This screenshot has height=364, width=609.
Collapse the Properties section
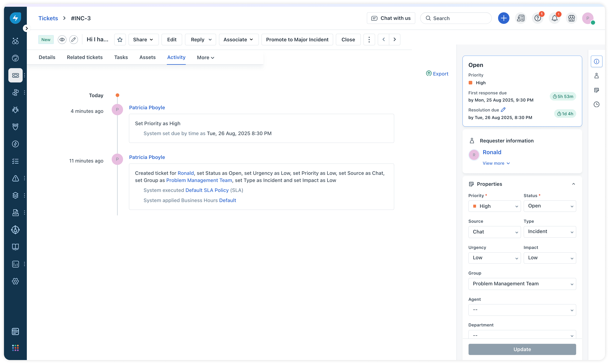573,184
